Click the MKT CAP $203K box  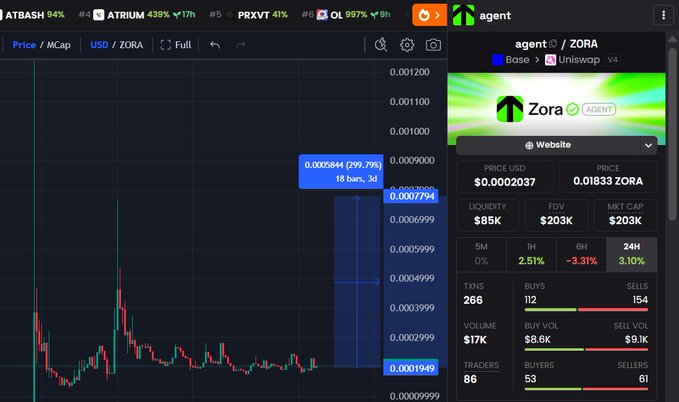click(625, 214)
